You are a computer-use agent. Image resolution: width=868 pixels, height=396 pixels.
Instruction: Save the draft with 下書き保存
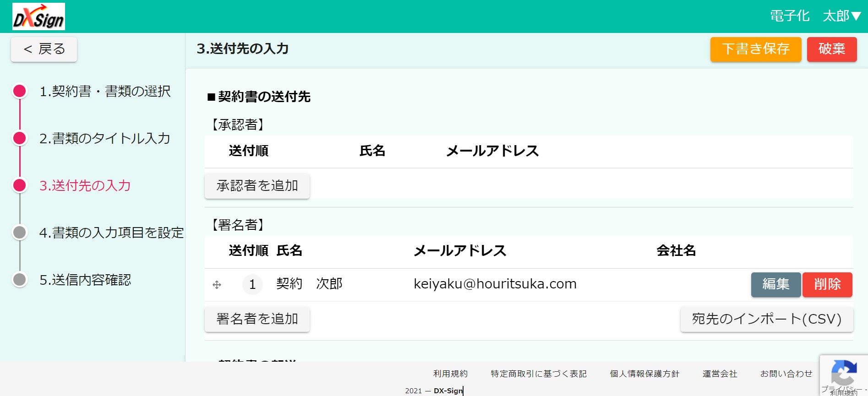pos(755,49)
